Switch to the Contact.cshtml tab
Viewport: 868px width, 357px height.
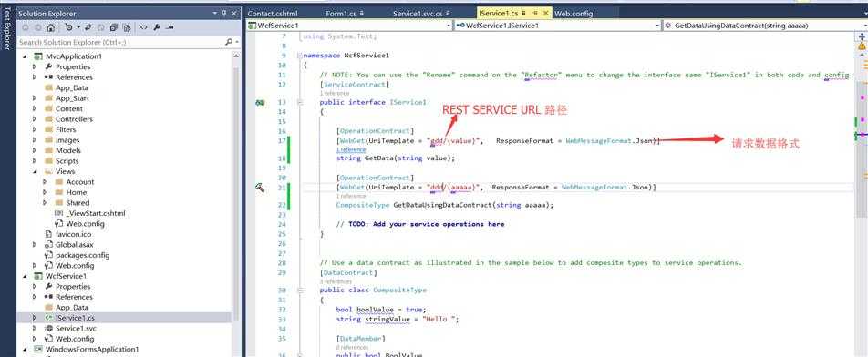[x=273, y=14]
